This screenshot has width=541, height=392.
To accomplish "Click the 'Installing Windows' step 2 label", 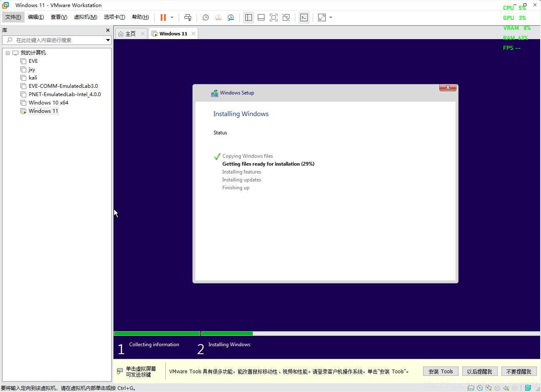I will click(x=229, y=345).
